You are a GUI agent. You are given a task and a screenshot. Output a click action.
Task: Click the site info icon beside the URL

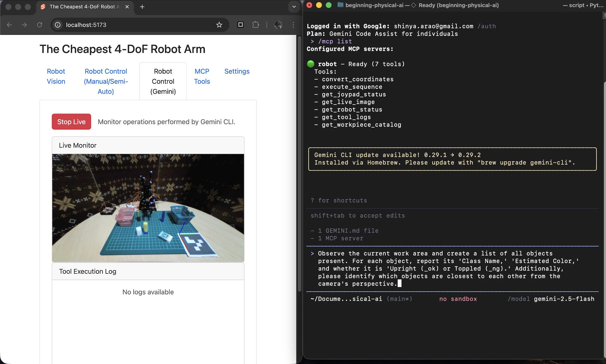click(x=57, y=25)
